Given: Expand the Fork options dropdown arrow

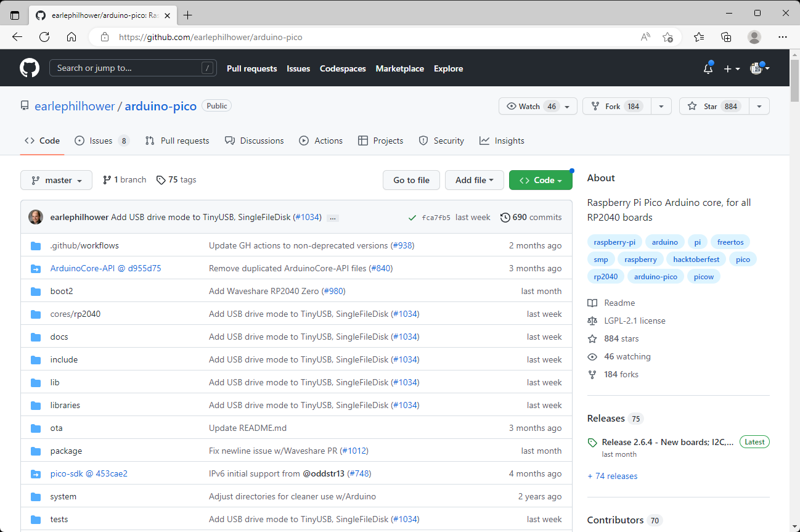Looking at the screenshot, I should tap(661, 106).
